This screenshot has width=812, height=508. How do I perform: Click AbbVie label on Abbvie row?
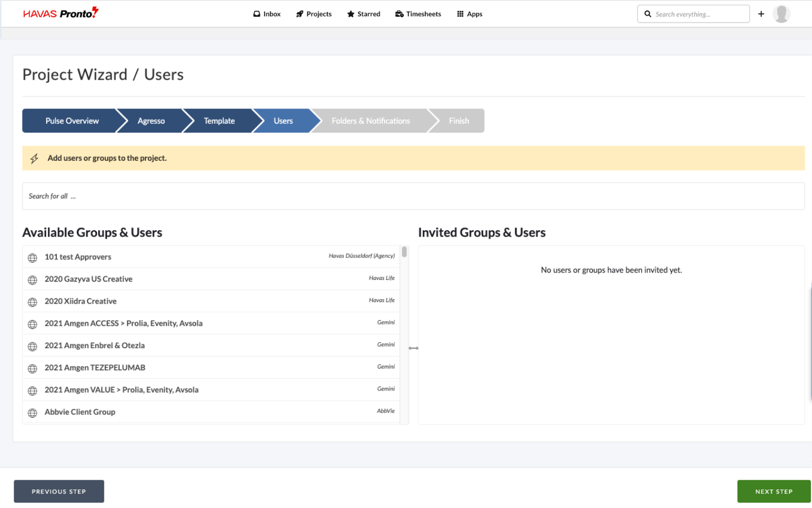(386, 411)
